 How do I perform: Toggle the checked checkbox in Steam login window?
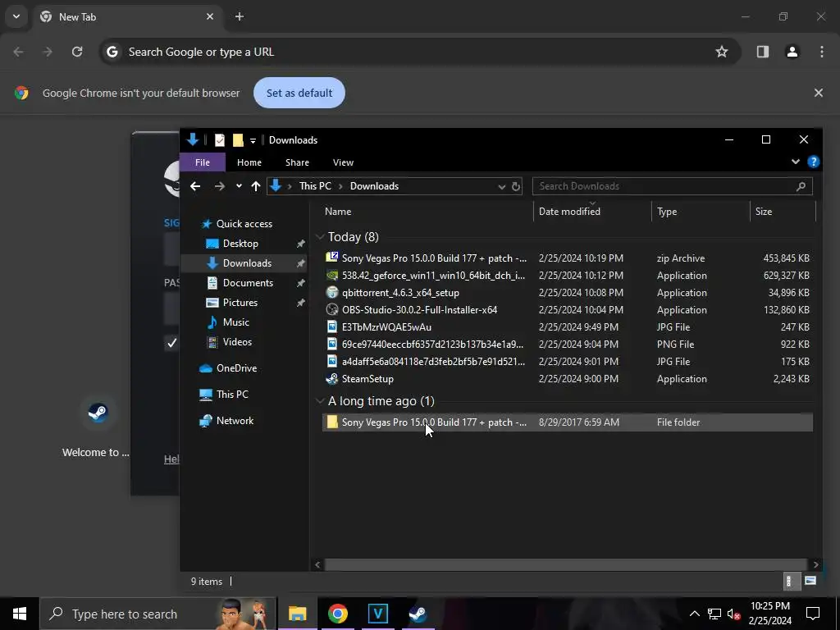(171, 343)
